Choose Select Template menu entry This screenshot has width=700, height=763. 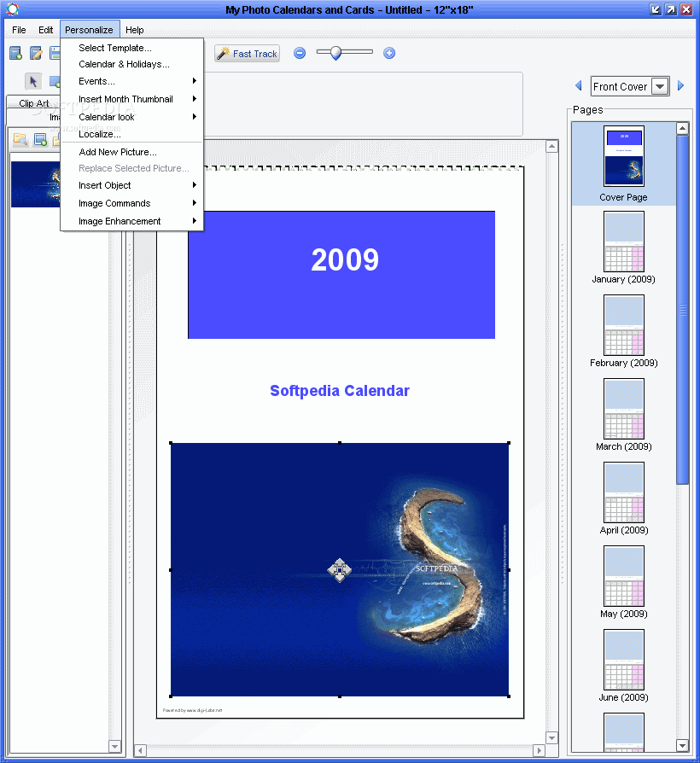click(131, 48)
